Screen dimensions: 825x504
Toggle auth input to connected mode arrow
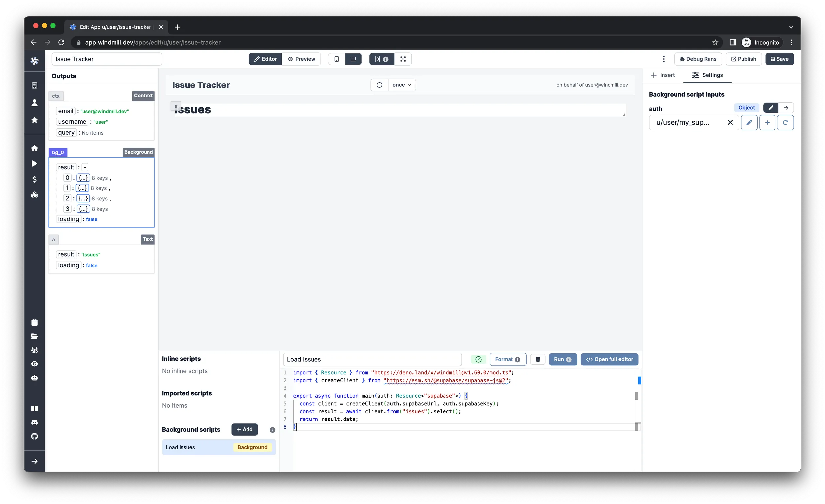(x=786, y=108)
